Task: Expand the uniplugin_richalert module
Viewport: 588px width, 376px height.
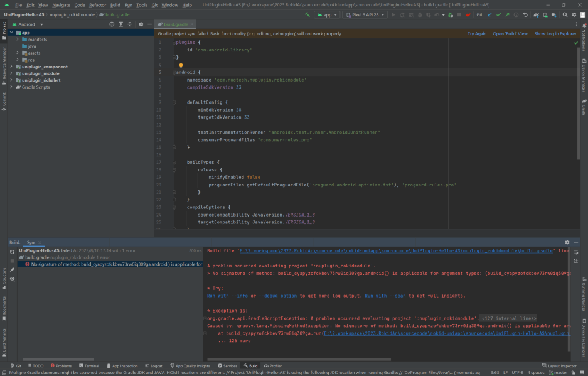Action: pyautogui.click(x=11, y=80)
